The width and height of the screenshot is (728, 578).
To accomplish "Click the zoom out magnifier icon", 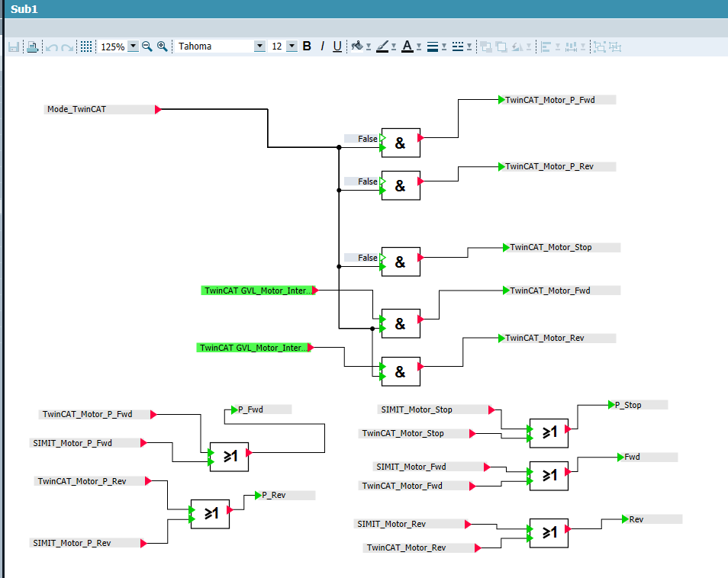I will point(147,47).
